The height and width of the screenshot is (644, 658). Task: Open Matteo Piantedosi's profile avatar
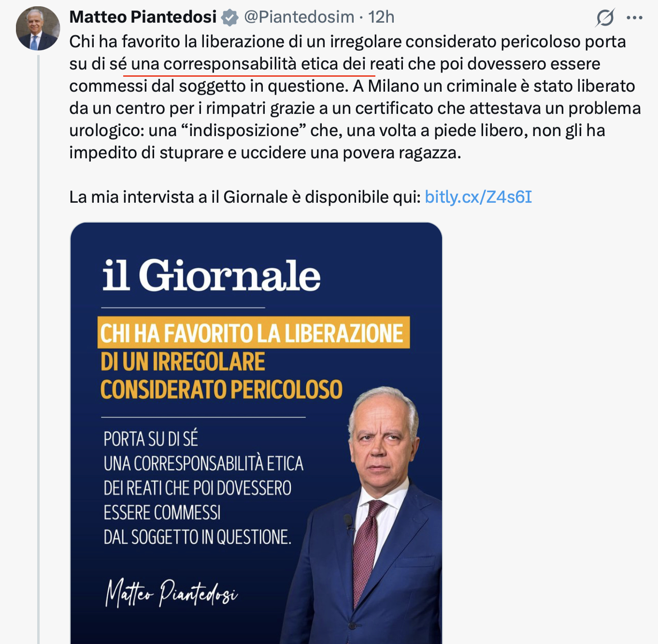38,28
